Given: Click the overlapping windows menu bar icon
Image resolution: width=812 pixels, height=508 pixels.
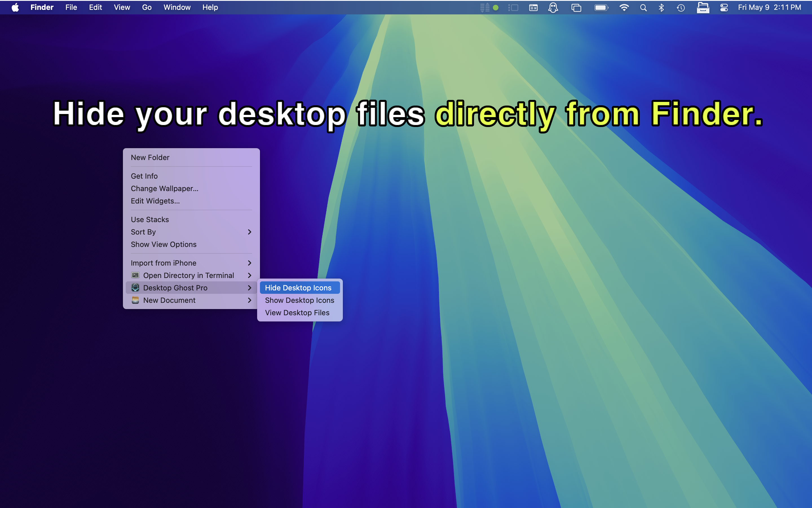Looking at the screenshot, I should click(576, 7).
